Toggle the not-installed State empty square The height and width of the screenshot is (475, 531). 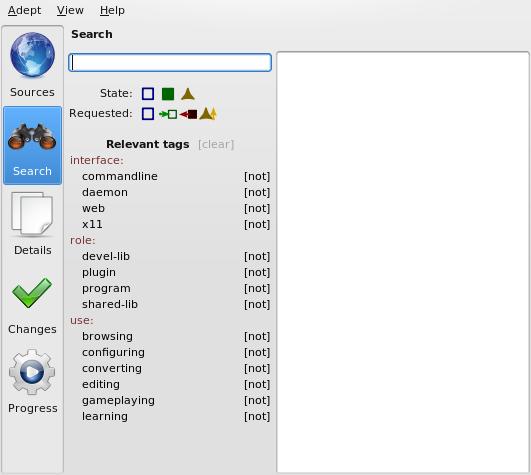[148, 94]
